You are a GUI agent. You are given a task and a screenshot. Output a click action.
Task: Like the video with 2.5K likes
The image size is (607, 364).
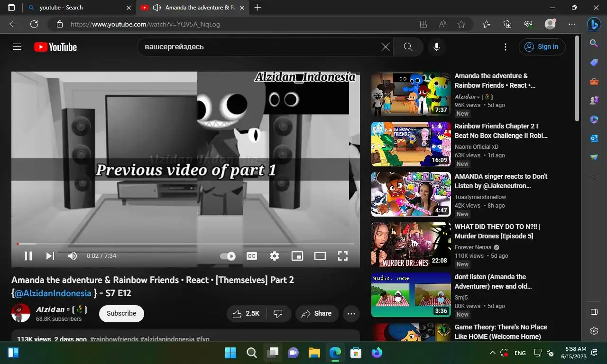pos(246,313)
